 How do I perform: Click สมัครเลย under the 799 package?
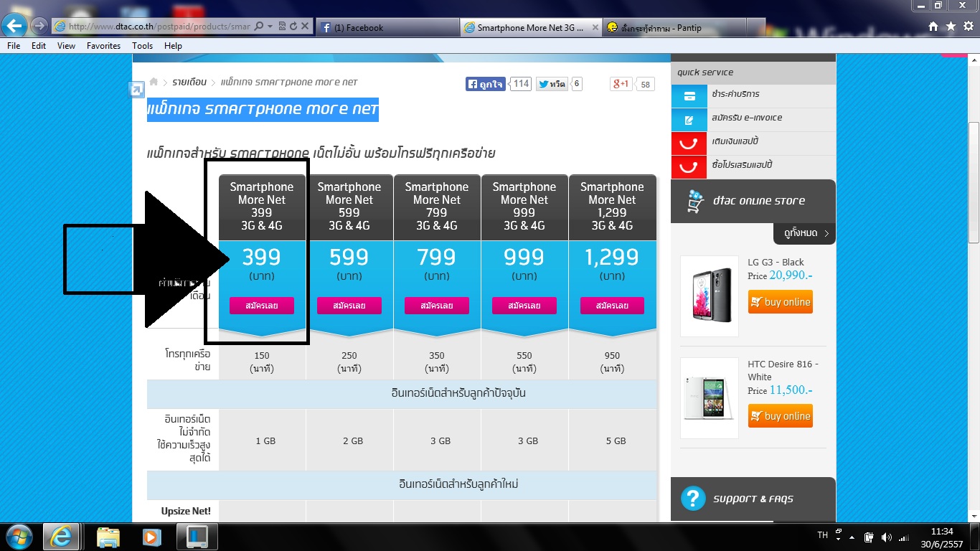(x=437, y=306)
